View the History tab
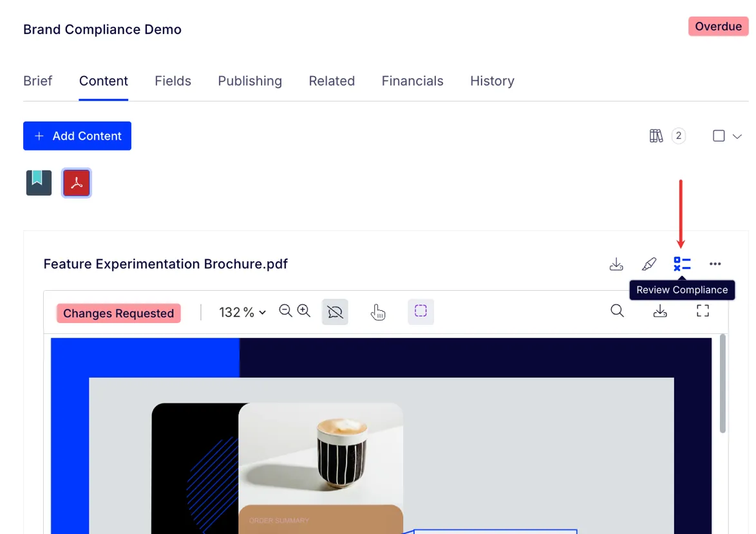756x534 pixels. point(492,81)
